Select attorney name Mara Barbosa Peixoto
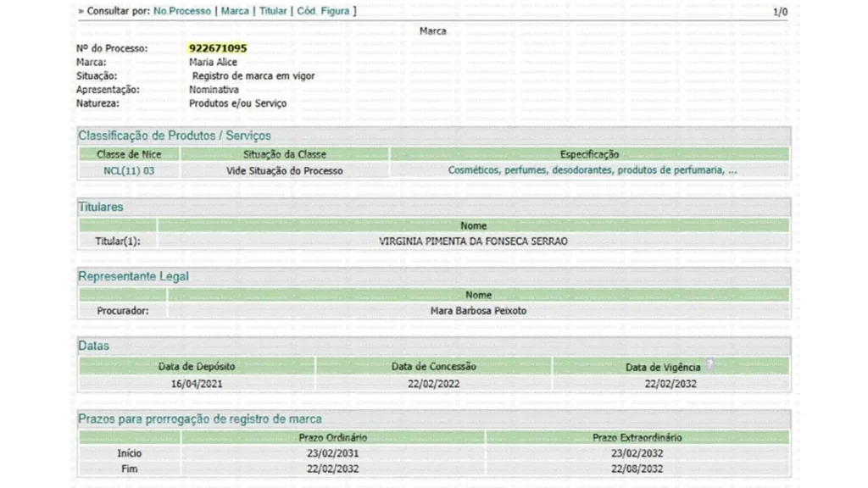The width and height of the screenshot is (868, 488). tap(478, 311)
